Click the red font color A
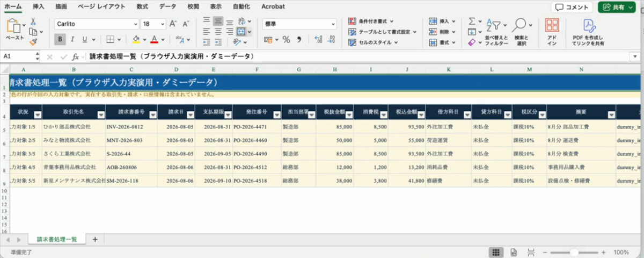This screenshot has width=644, height=258. 155,39
